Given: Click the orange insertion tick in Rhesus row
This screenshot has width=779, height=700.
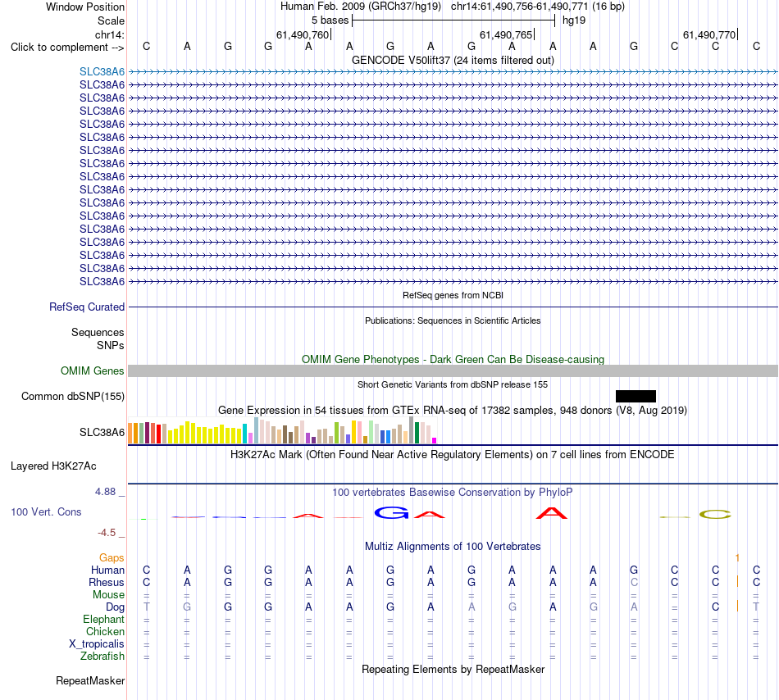Looking at the screenshot, I should click(737, 581).
